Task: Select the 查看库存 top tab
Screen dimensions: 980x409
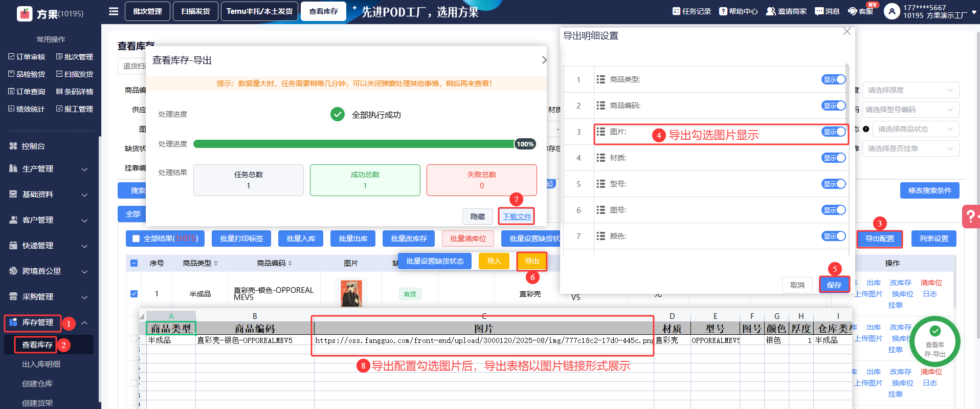Action: (x=323, y=11)
